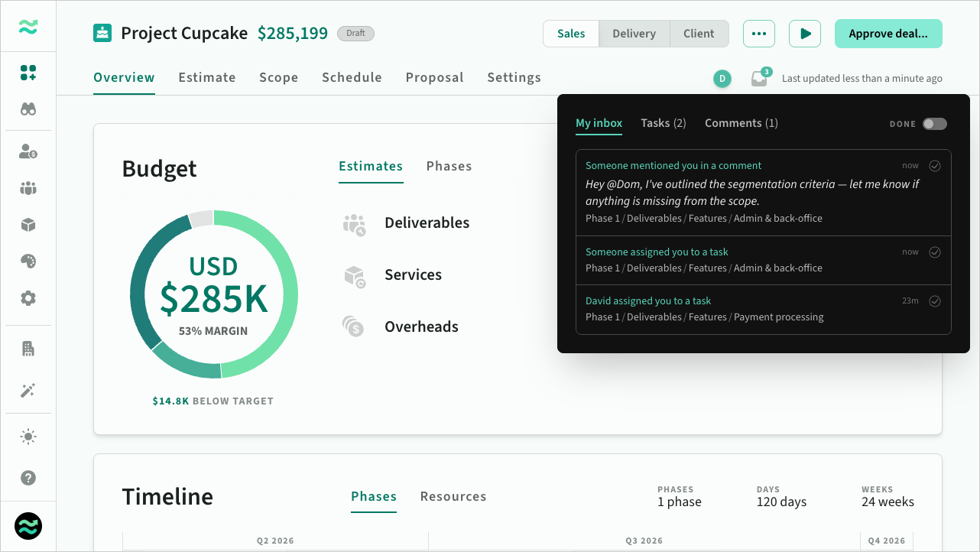The height and width of the screenshot is (552, 980).
Task: Mark David's task assignment as done
Action: 934,301
